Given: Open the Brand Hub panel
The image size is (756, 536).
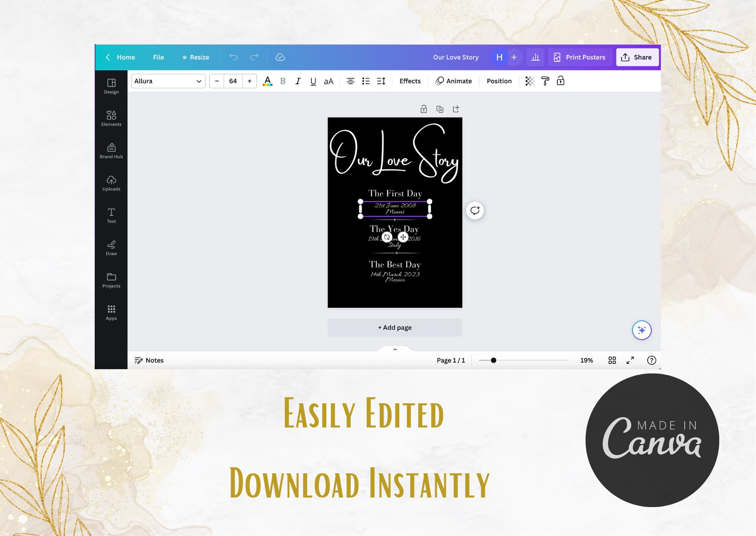Looking at the screenshot, I should 111,150.
